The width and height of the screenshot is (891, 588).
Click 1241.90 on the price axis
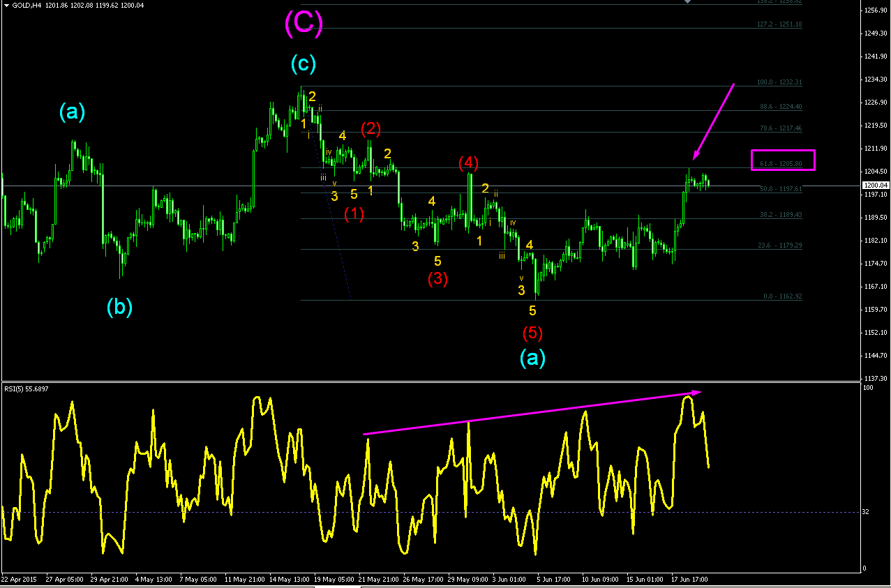(x=875, y=56)
